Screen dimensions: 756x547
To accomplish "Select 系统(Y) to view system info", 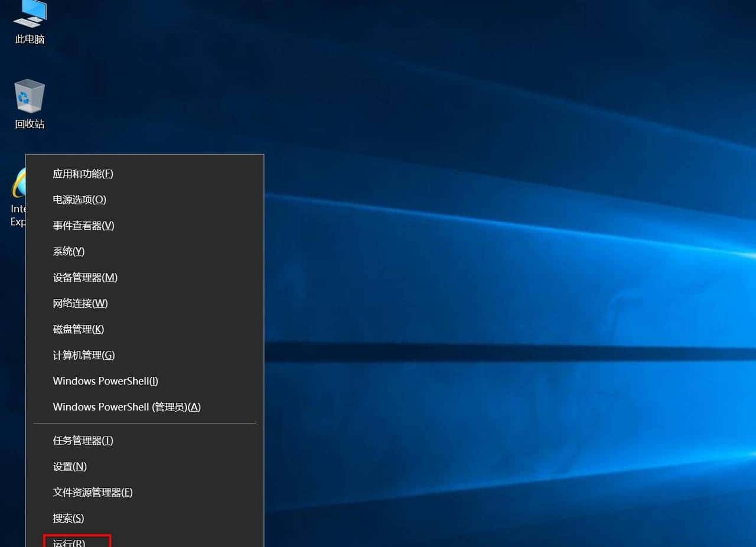I will point(68,251).
